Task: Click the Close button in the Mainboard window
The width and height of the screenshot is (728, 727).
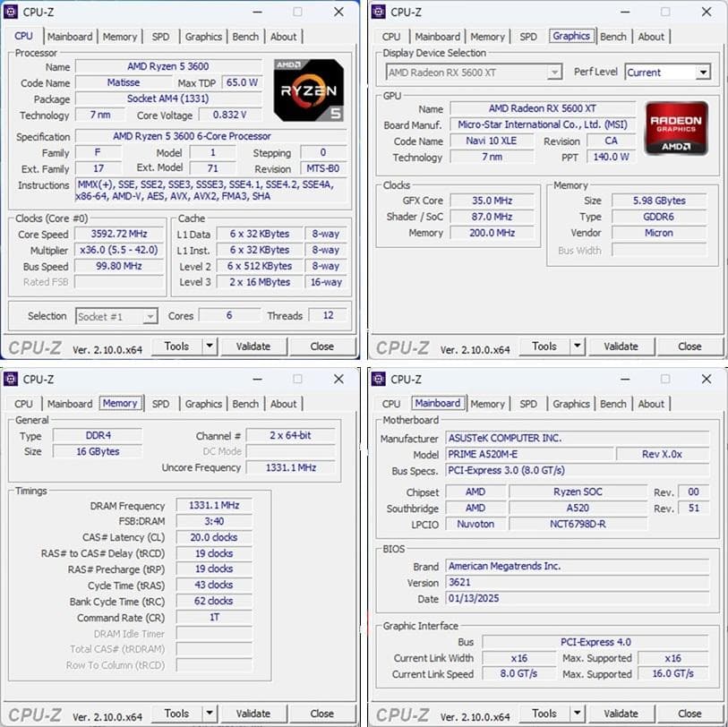Action: click(689, 714)
